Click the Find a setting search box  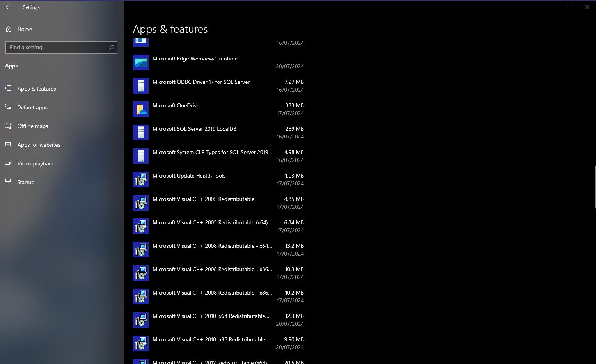(x=58, y=48)
